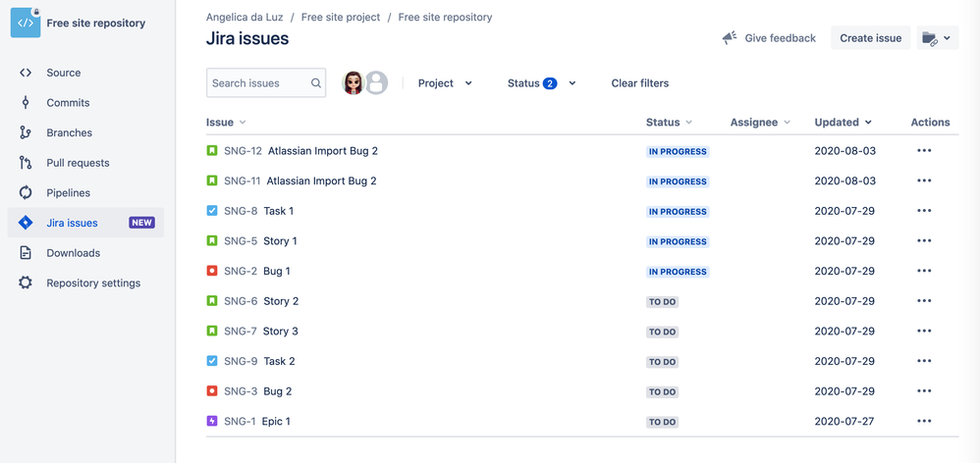Sort by the Status column header
Viewport: 980px width, 463px height.
click(x=669, y=123)
